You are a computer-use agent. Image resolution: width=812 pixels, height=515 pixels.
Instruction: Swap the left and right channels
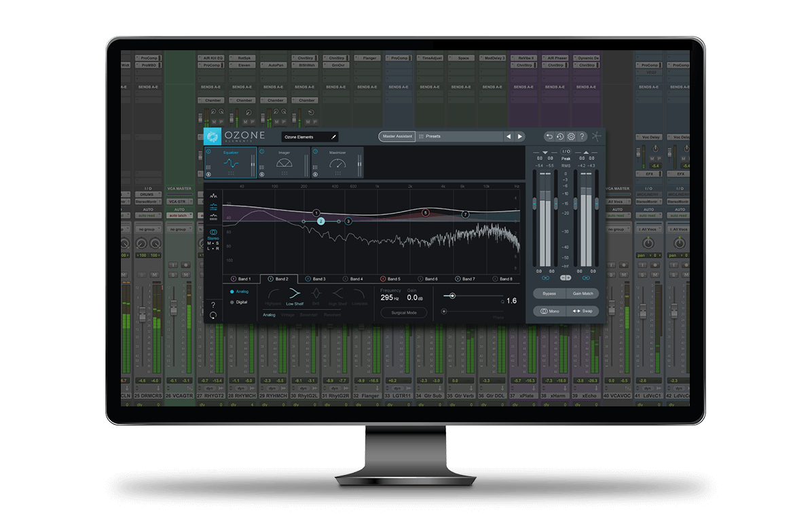583,311
